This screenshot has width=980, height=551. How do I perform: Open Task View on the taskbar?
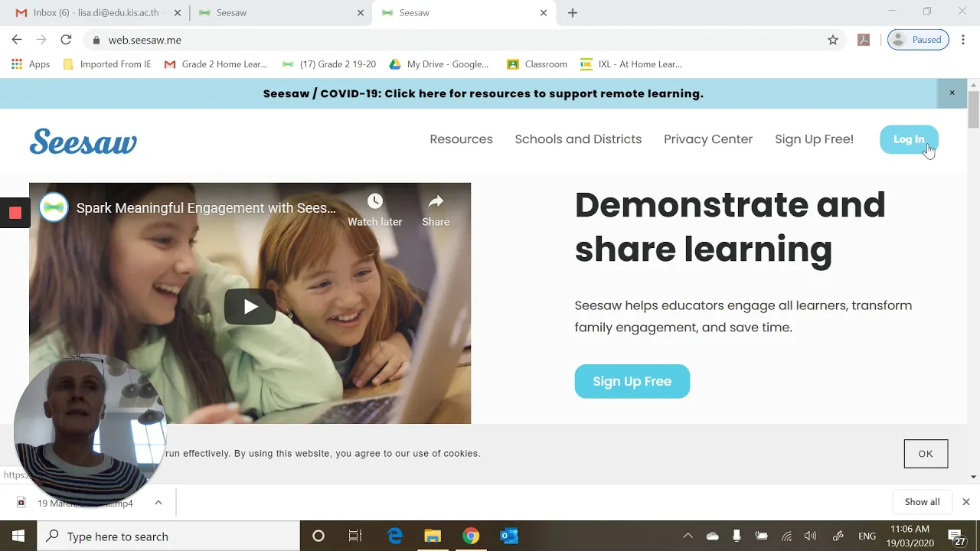pyautogui.click(x=355, y=536)
